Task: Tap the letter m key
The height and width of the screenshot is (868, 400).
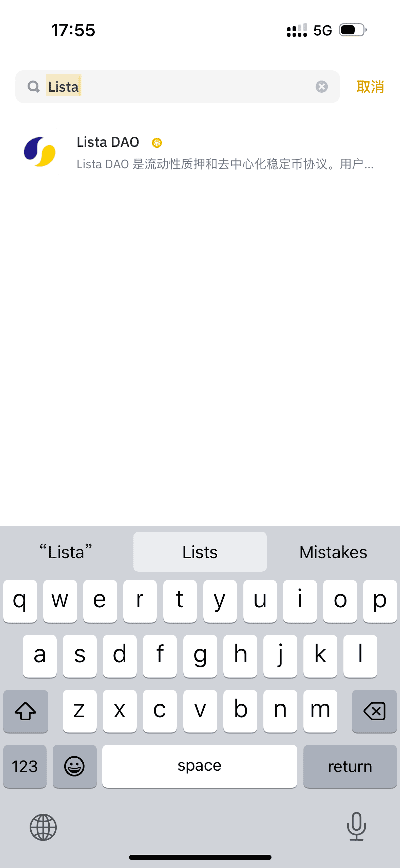Action: (x=320, y=711)
